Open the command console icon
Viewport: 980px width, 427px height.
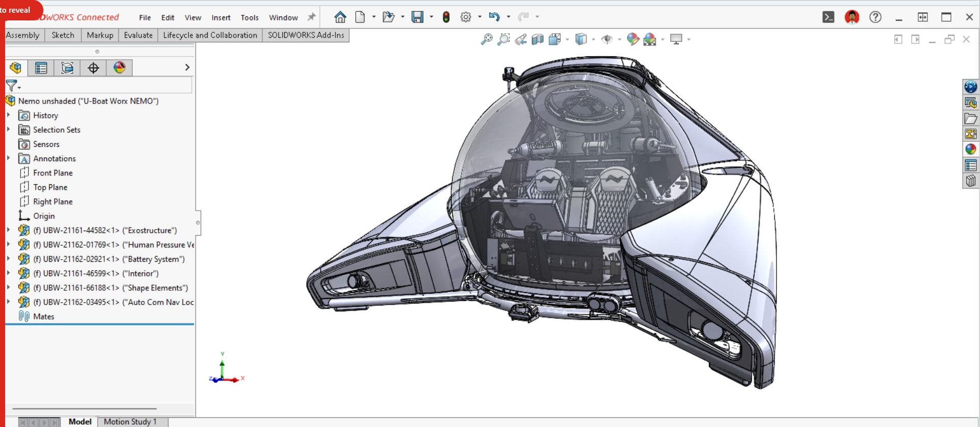828,17
